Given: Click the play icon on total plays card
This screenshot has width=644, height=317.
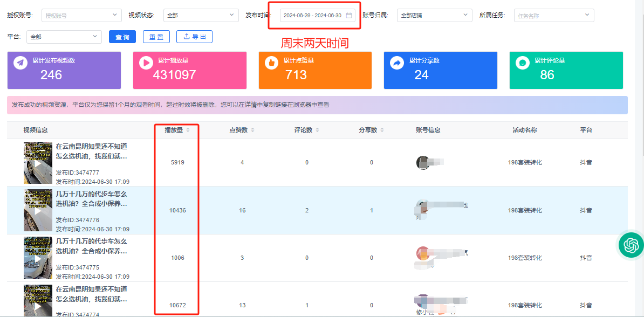Looking at the screenshot, I should pos(146,63).
